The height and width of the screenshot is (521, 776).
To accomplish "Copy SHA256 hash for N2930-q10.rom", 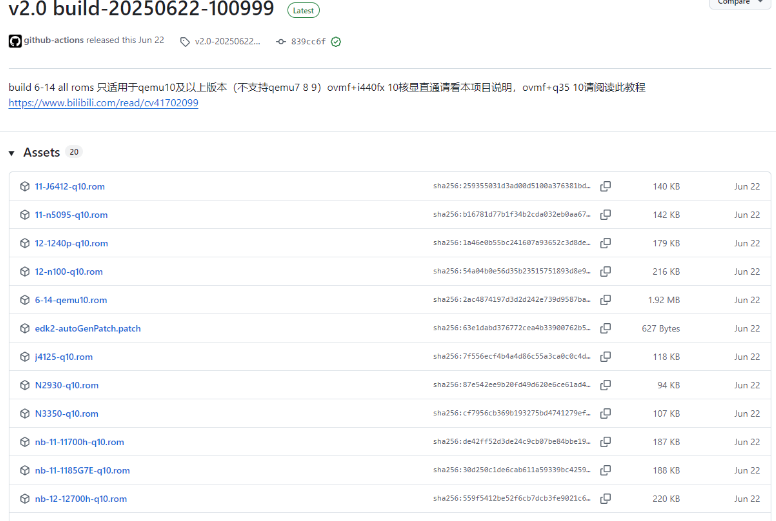I will click(605, 385).
